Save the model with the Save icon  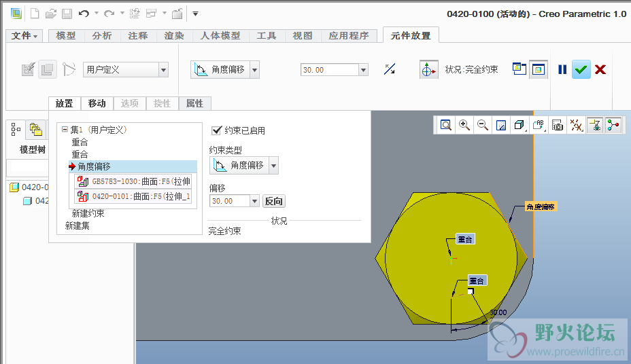tap(67, 14)
